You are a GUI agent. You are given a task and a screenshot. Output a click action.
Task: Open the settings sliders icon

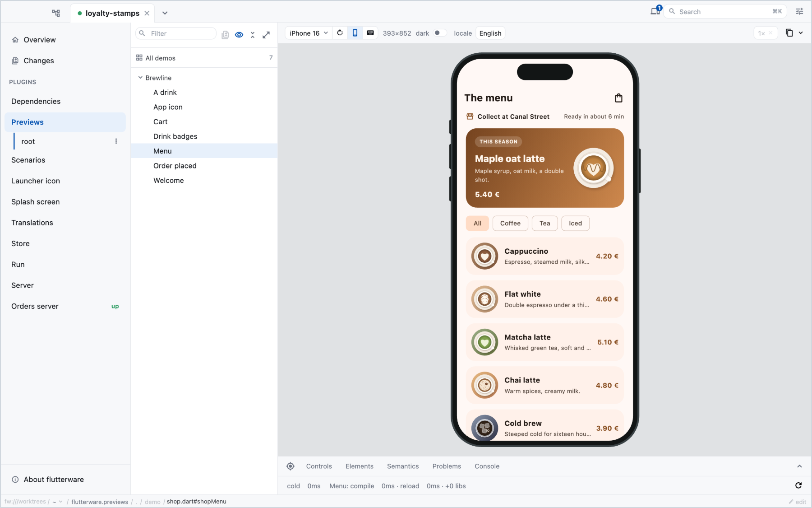point(799,11)
